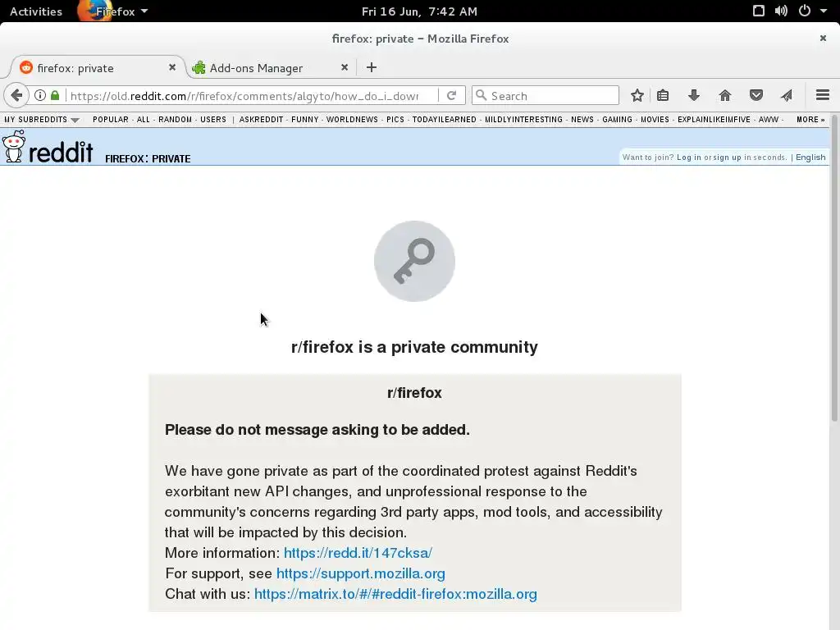The image size is (840, 630).
Task: Click the green padlock security icon
Action: (x=55, y=95)
